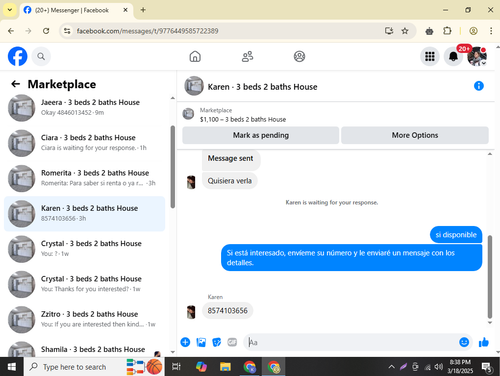Choose a GIF icon in composer
This screenshot has width=500, height=376.
tap(232, 342)
